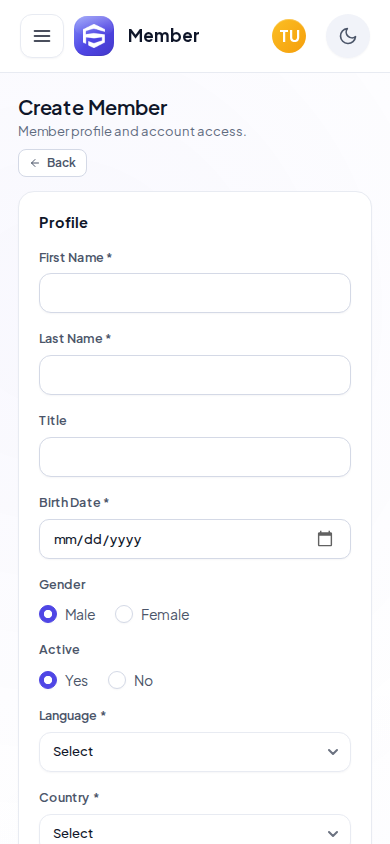Click the Birth Date mm/dd/yyyy field
Image resolution: width=390 pixels, height=844 pixels.
(x=195, y=539)
